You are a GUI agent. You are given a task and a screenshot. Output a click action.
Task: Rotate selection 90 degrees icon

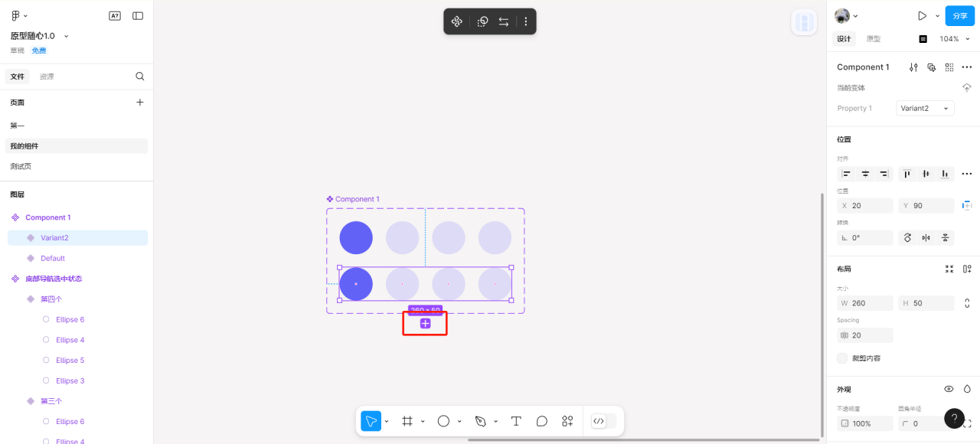[908, 237]
